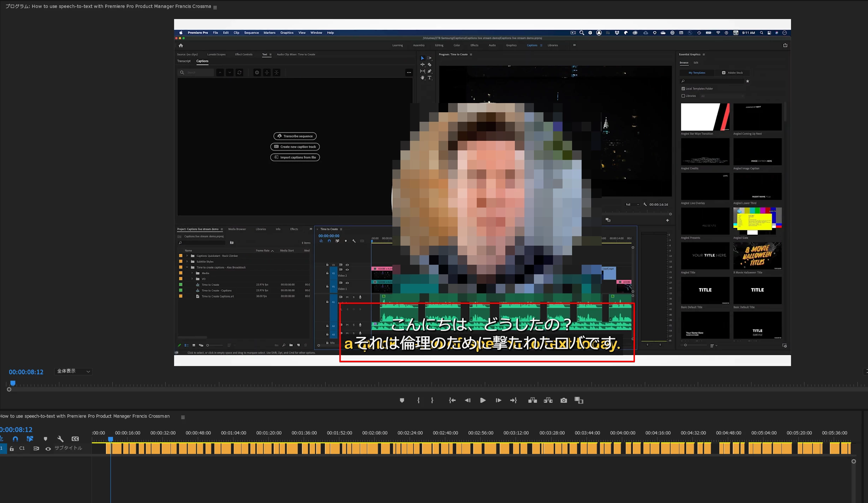Open the 全体表示 zoom level dropdown
868x503 pixels.
click(73, 371)
